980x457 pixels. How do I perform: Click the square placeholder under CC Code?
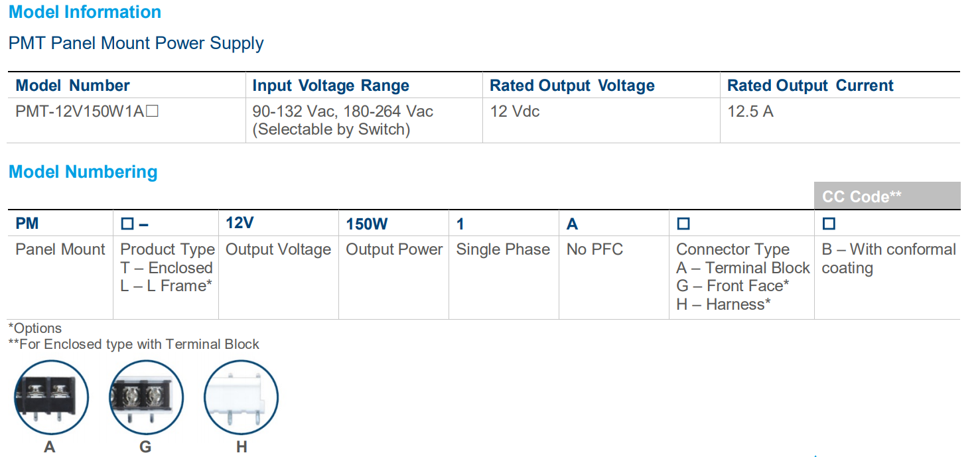coord(829,224)
